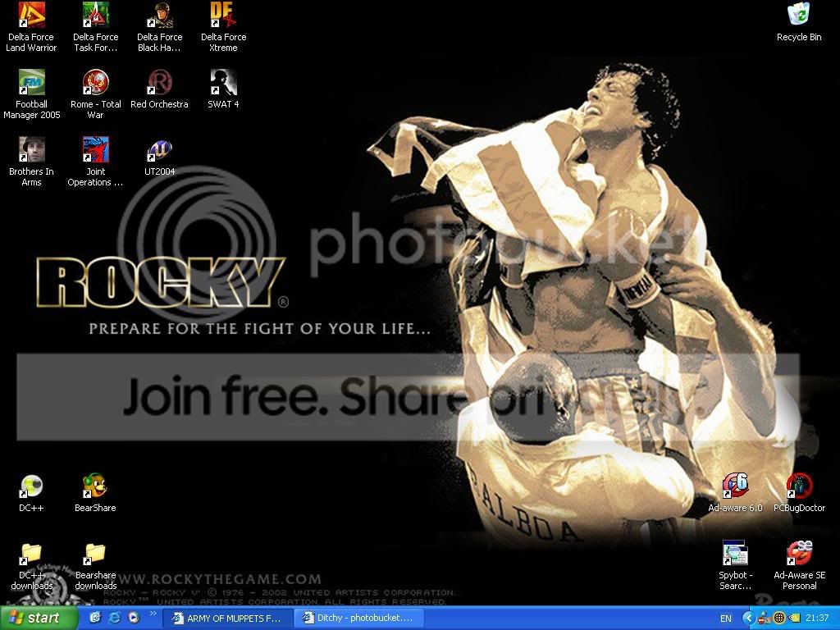Viewport: 840px width, 630px height.
Task: Select Red Orchestra desktop icon
Action: [159, 89]
